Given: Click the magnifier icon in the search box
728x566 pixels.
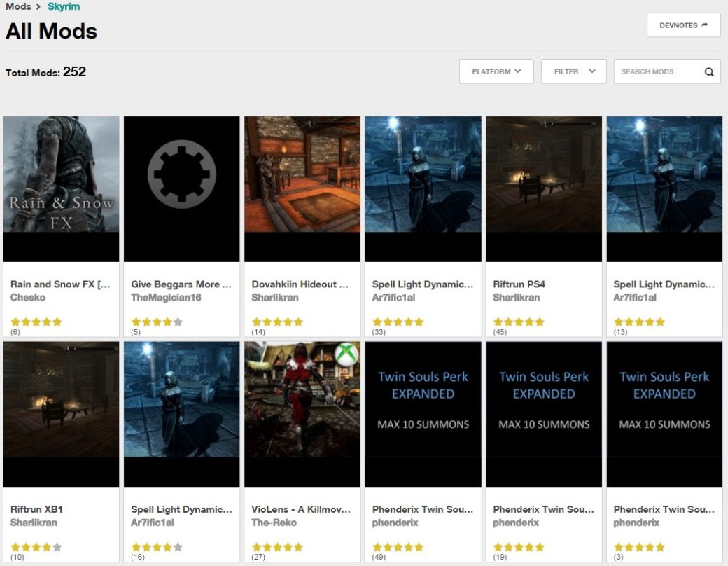Looking at the screenshot, I should (x=709, y=71).
